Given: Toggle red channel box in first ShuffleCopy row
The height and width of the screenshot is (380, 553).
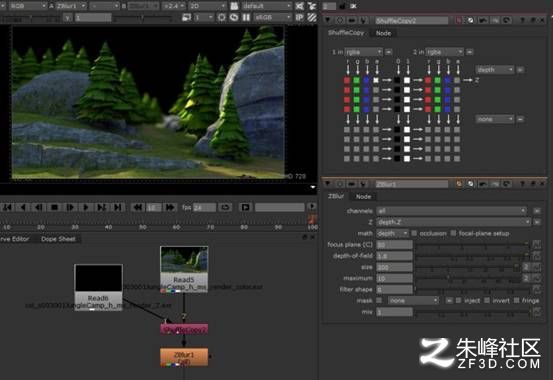Looking at the screenshot, I should click(x=347, y=80).
